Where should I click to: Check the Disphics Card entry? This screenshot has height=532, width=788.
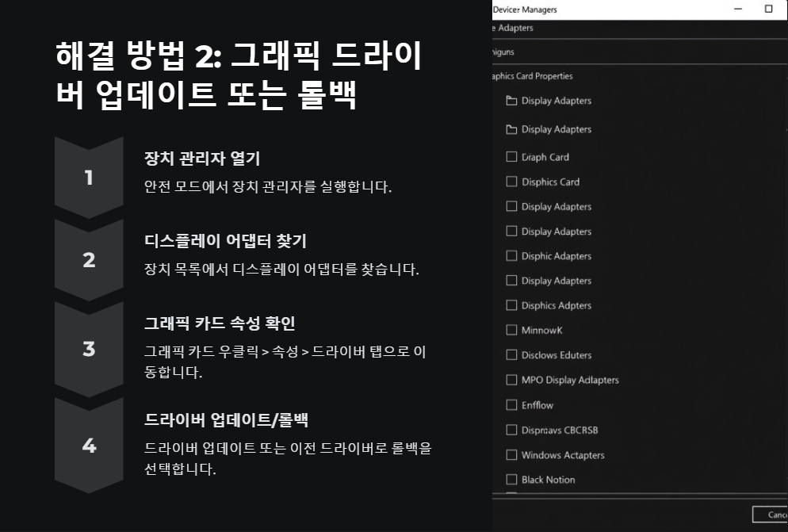pyautogui.click(x=511, y=182)
